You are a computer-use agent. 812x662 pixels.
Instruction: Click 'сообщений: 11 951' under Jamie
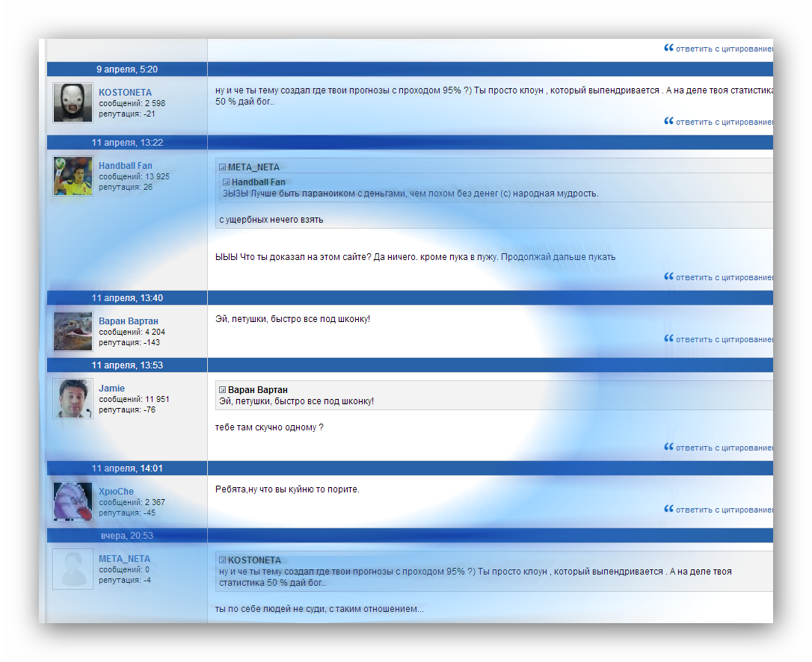pos(134,400)
